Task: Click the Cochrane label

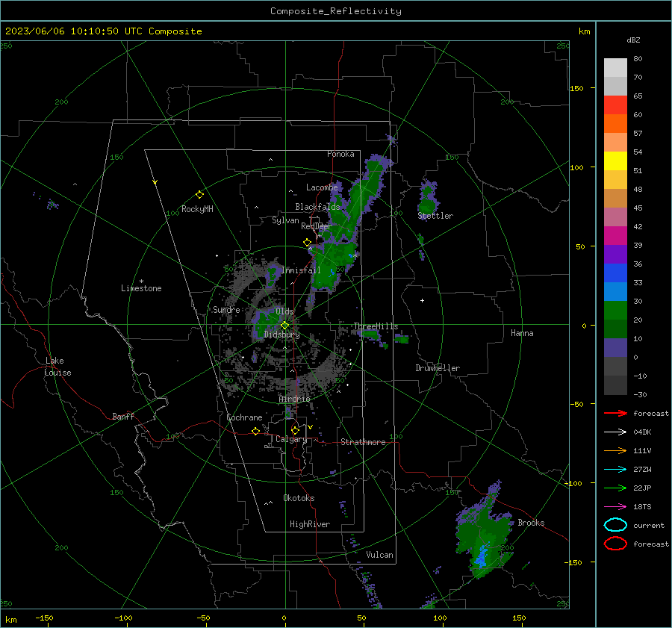Action: click(244, 417)
